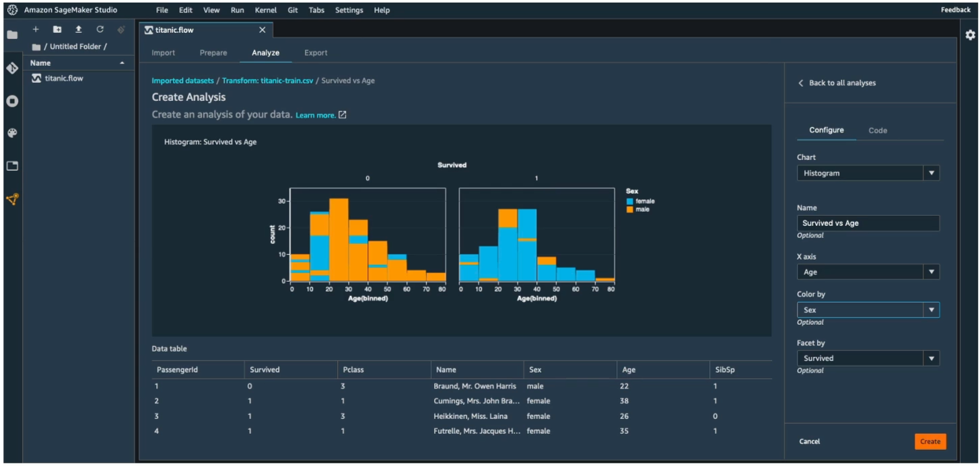Click cell 'Braund, Mr. Owen Harris'

[475, 387]
